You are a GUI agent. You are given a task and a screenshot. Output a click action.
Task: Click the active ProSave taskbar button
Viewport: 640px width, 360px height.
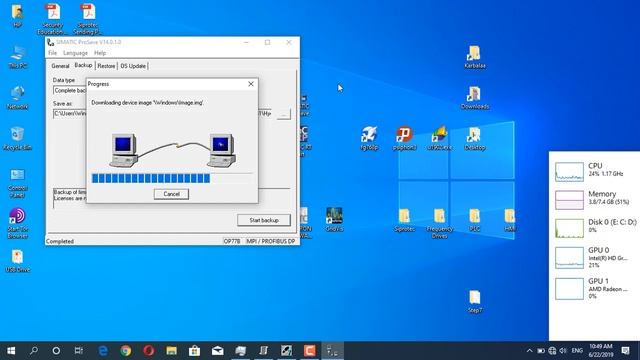click(x=332, y=351)
